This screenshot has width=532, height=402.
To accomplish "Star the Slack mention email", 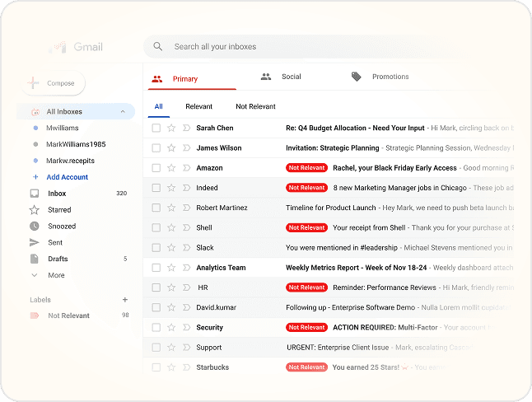I will coord(171,248).
